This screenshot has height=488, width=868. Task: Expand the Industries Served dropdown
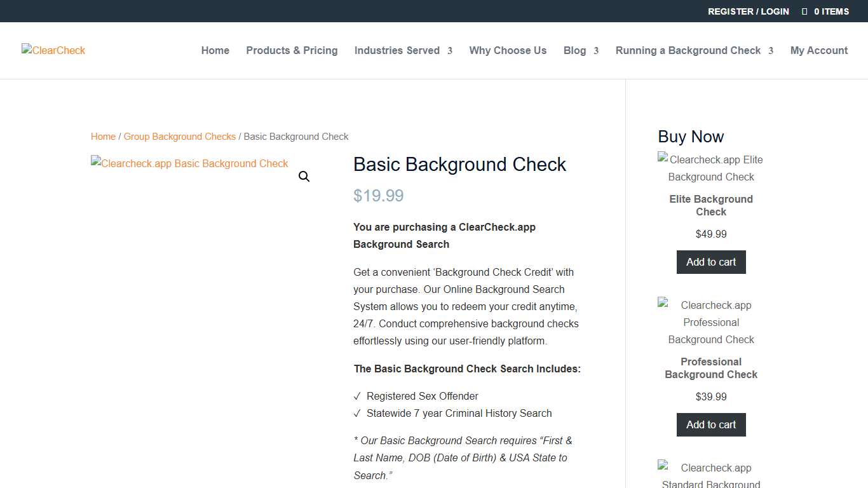(x=397, y=50)
